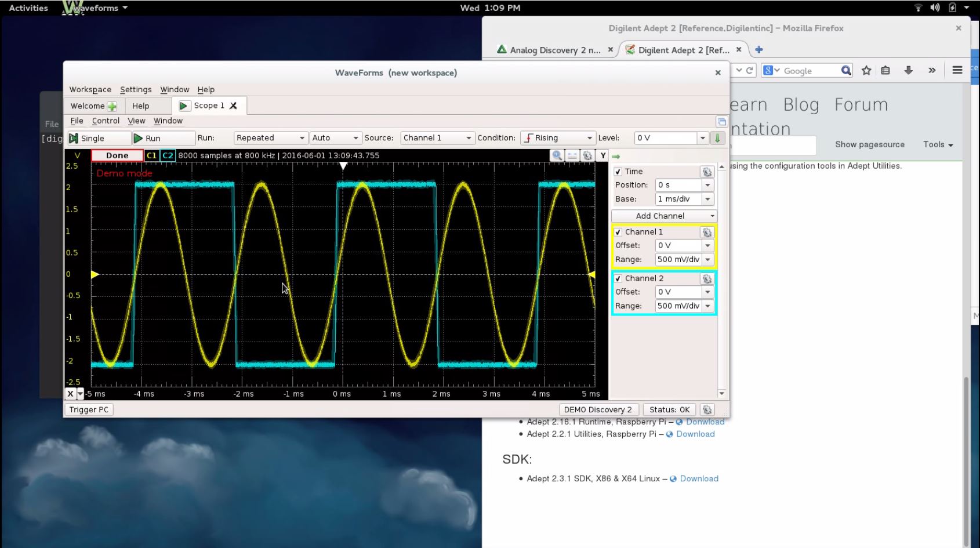This screenshot has width=980, height=548.
Task: Click the Time panel gear icon
Action: tap(706, 172)
